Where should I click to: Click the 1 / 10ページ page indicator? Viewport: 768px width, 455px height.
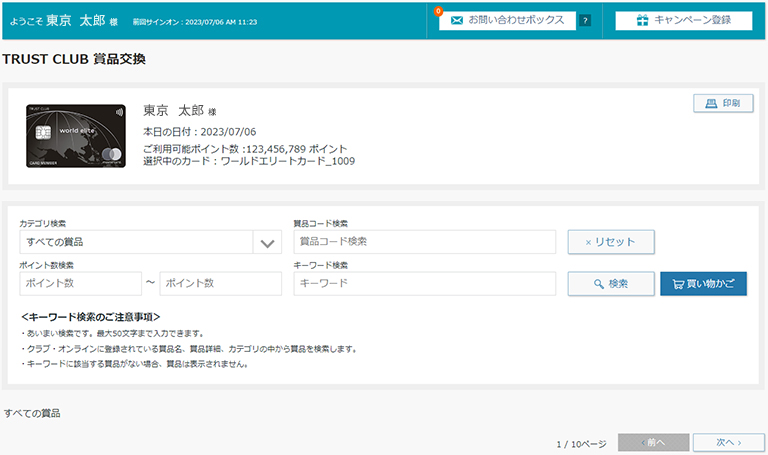[x=581, y=444]
